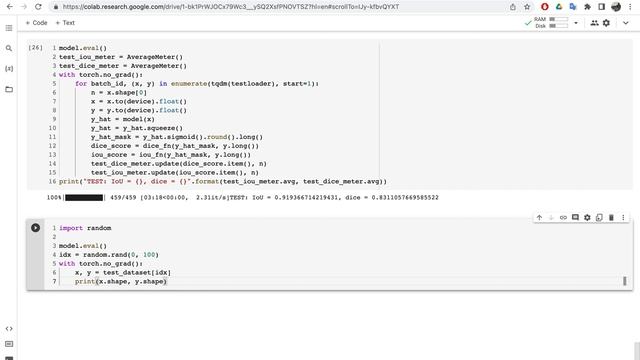Open Colab settings gear in top toolbar
640x360 pixels.
coord(607,23)
